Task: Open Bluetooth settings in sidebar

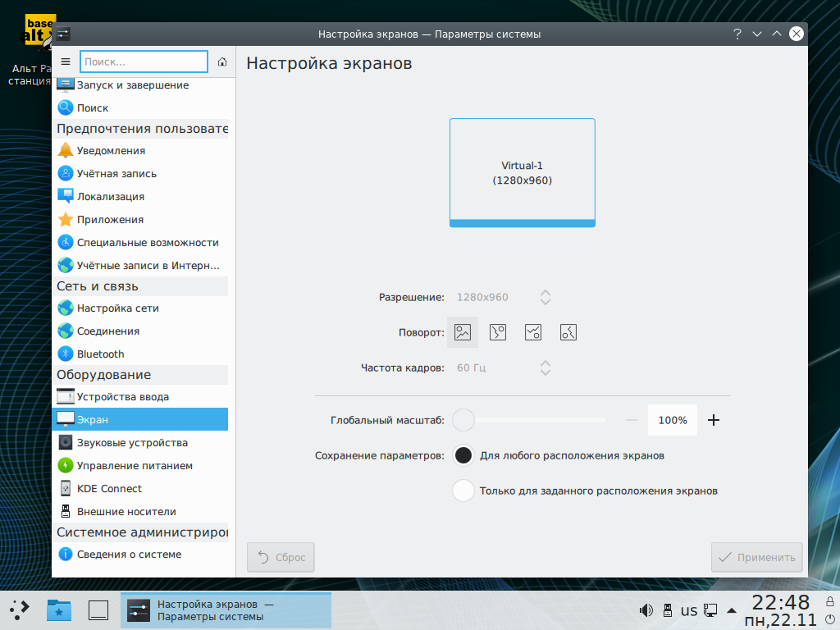Action: [x=100, y=354]
